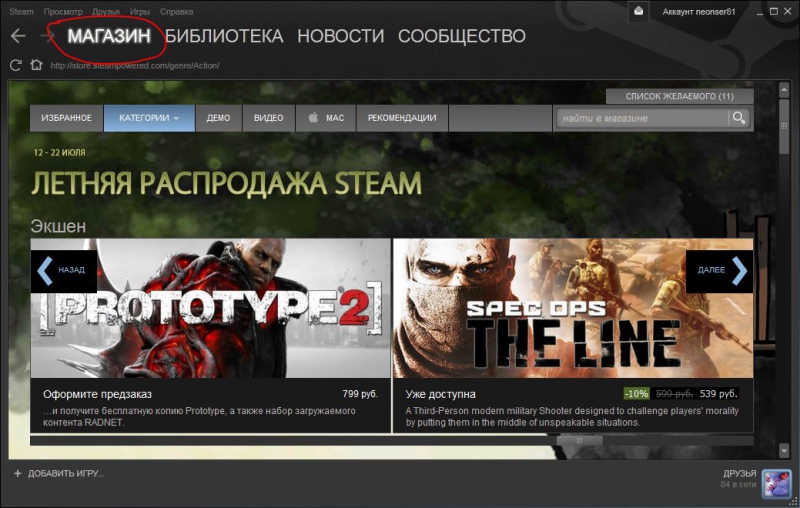Open the Steam menu
800x508 pixels.
(x=21, y=11)
